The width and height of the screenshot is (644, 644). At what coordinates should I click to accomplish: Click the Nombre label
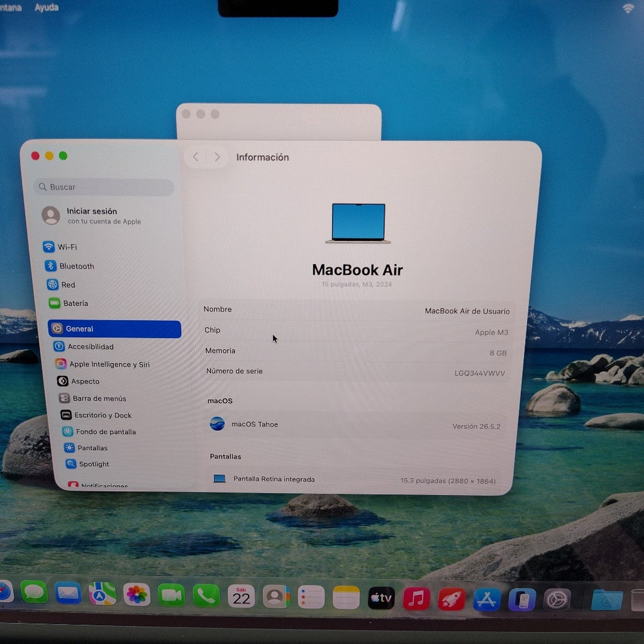coord(218,309)
